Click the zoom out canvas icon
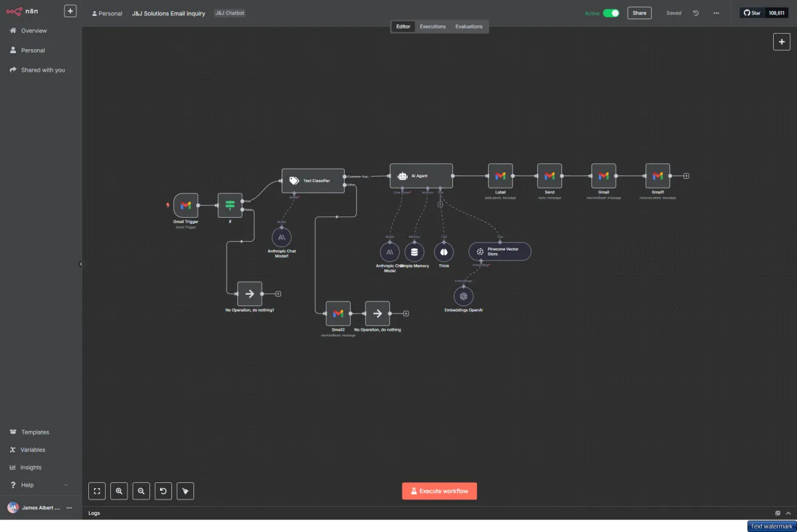Viewport: 797px width, 532px height. [x=141, y=491]
